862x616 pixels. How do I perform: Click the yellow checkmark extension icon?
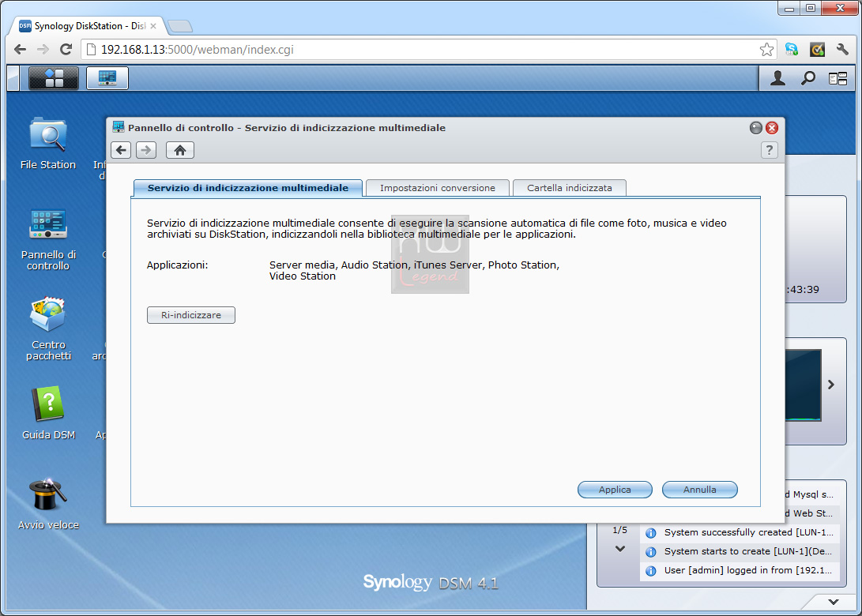818,50
